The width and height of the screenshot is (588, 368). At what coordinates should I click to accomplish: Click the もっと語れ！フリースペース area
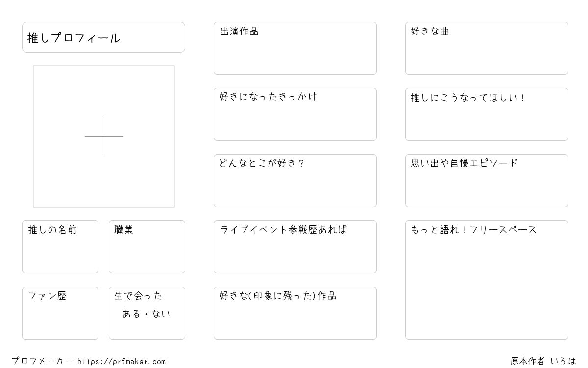487,280
